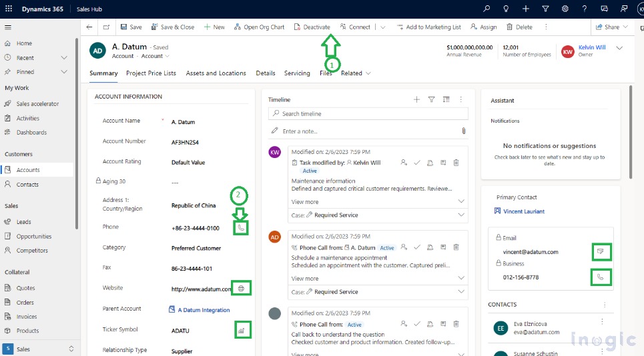Image resolution: width=644 pixels, height=356 pixels.
Task: Attach a file with paperclip in note box
Action: click(464, 131)
